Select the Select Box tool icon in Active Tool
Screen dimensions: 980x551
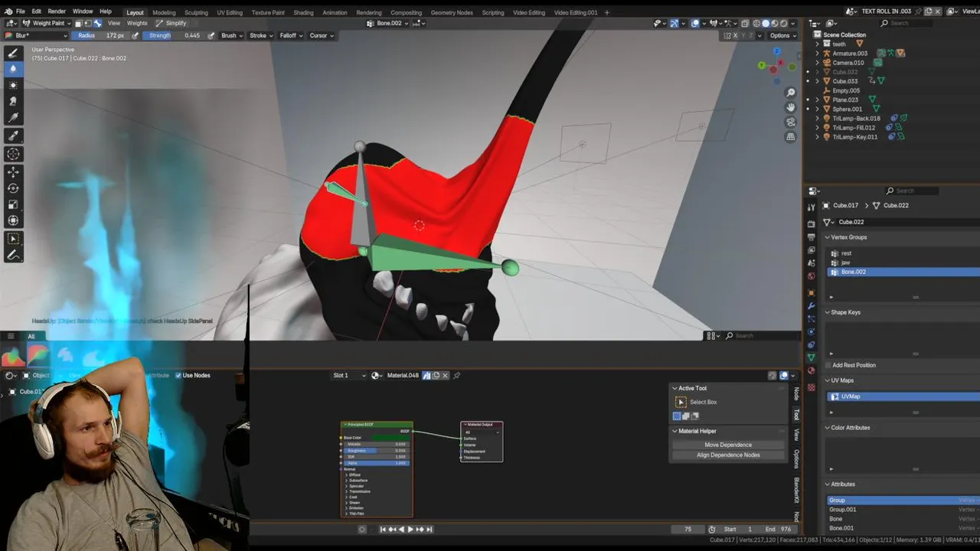pos(680,402)
